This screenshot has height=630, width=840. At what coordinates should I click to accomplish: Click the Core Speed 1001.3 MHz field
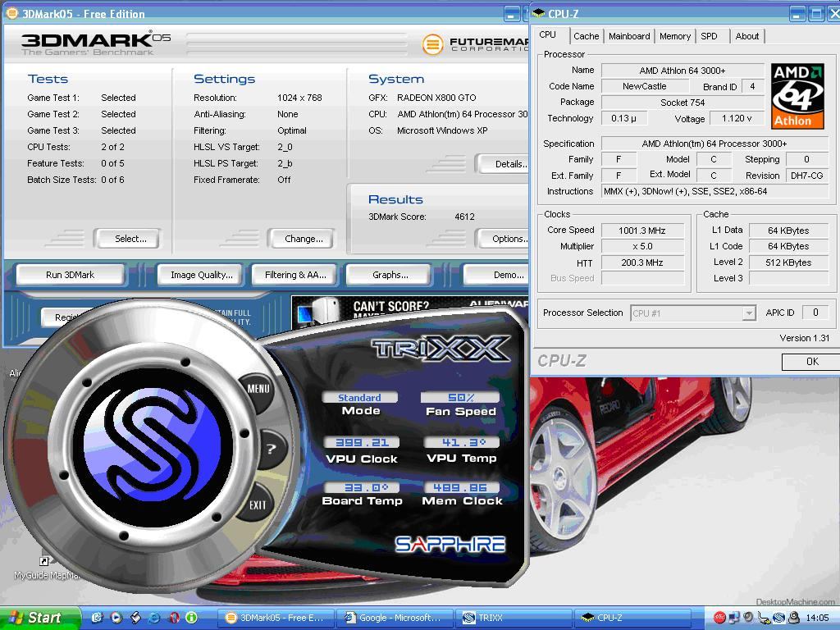641,231
